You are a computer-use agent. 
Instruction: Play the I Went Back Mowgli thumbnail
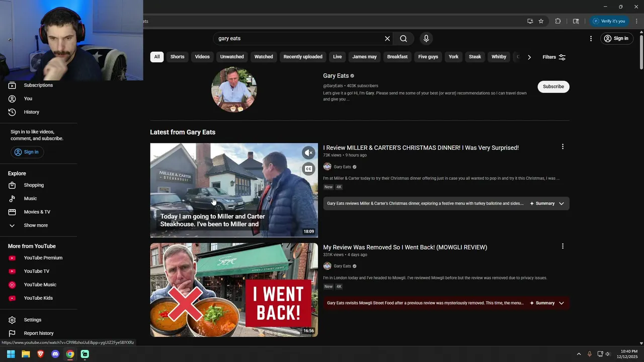click(x=234, y=290)
